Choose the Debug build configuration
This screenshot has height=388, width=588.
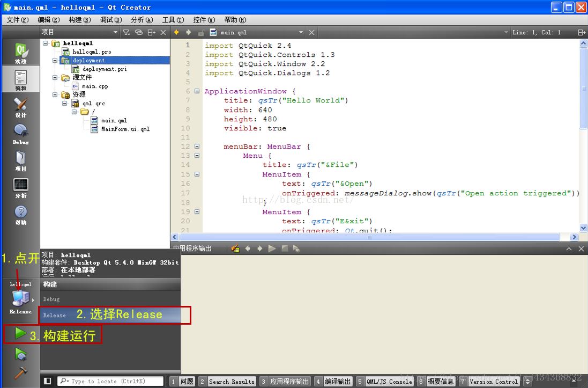pyautogui.click(x=110, y=299)
